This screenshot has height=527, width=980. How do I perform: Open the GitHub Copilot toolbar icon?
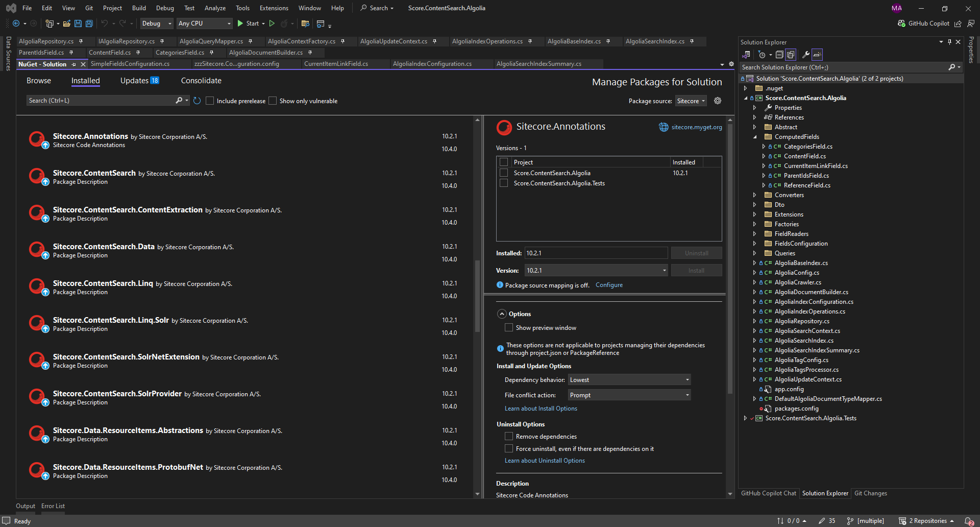(902, 23)
